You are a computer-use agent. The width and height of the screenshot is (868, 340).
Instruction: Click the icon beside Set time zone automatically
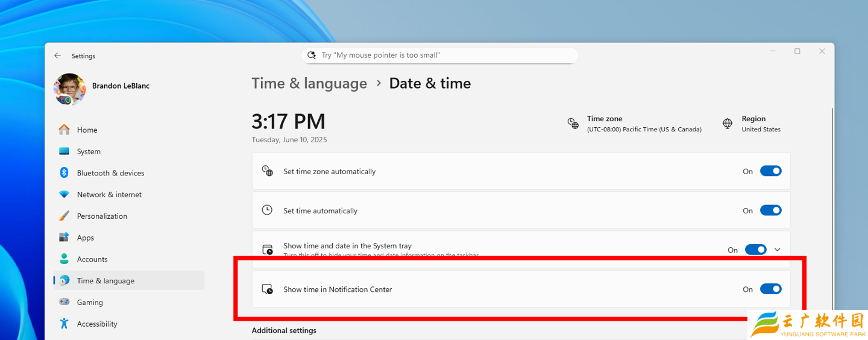point(267,171)
